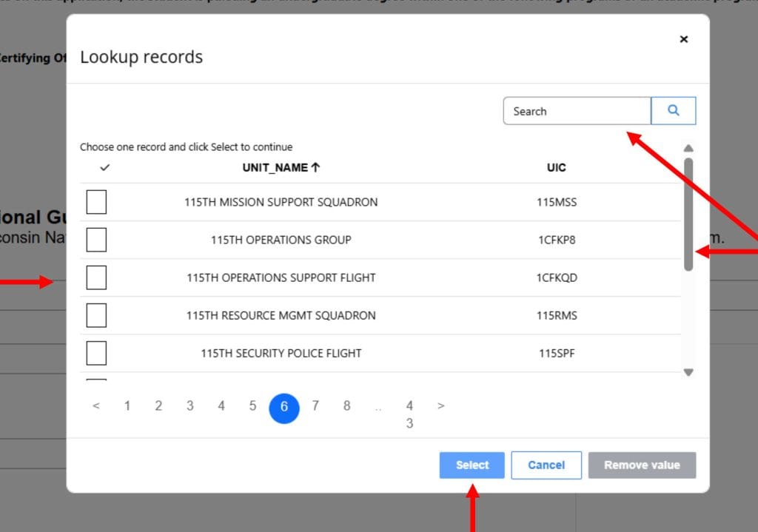This screenshot has width=758, height=532.
Task: Check the 115TH RESOURCE MGMT SQUADRON checkbox
Action: [96, 315]
